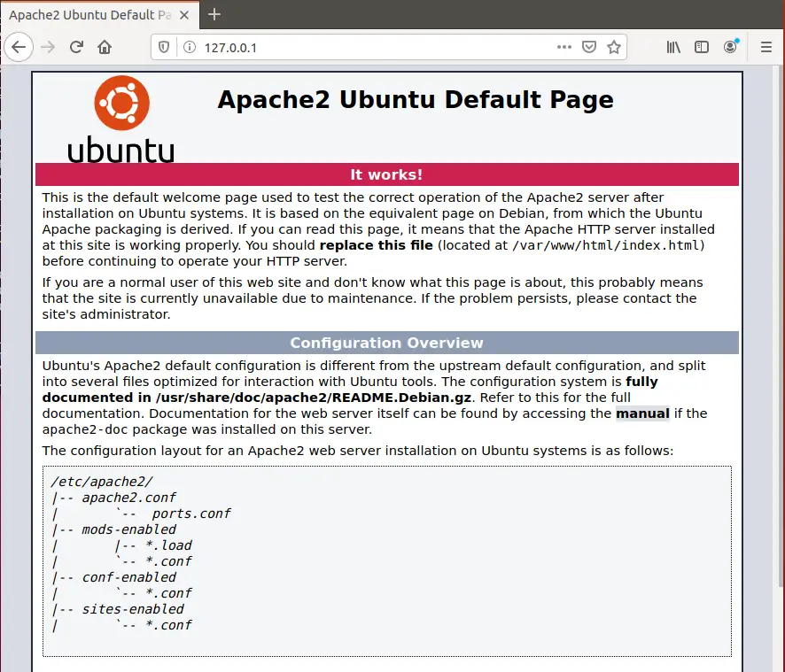
Task: Reload the current page
Action: [x=76, y=47]
